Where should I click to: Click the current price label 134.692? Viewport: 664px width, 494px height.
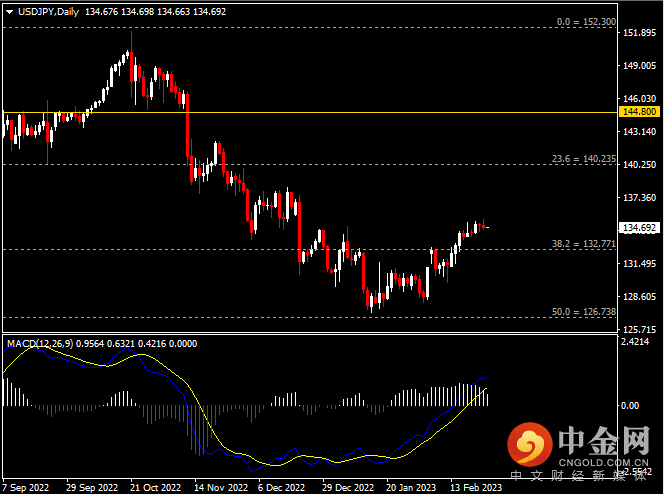coord(638,228)
